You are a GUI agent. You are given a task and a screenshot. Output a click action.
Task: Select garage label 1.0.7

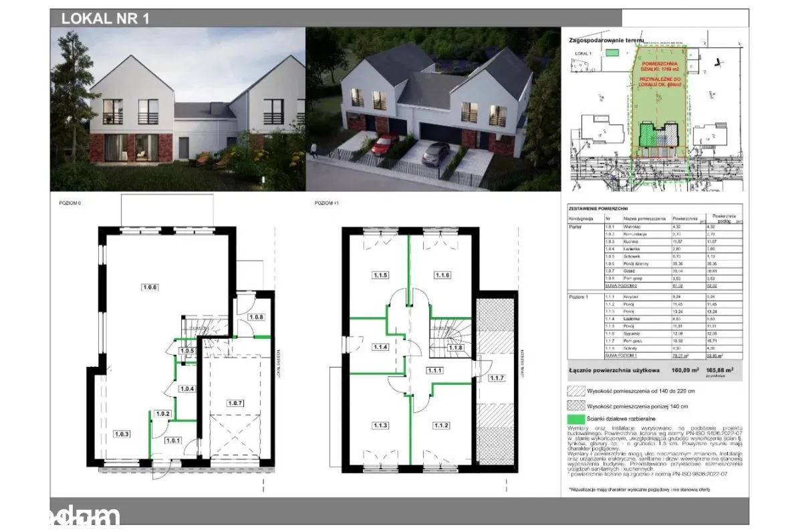coord(235,403)
